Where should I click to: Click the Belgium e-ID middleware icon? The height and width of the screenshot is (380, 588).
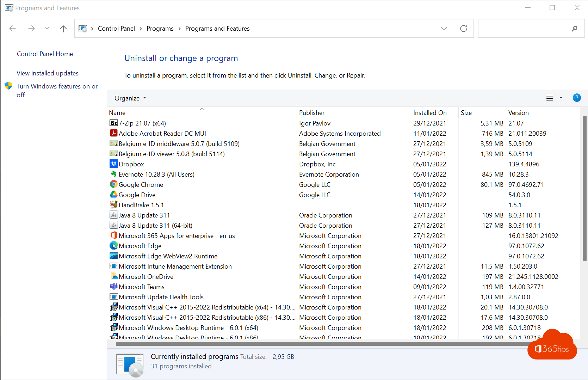point(113,143)
